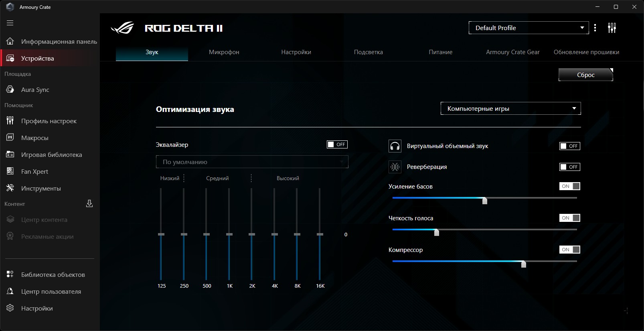Click the Оптимизация звука heading
Viewport: 644px width, 331px height.
(x=195, y=109)
